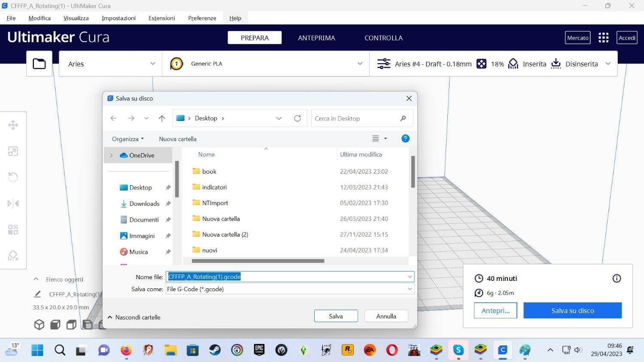Expand the print settings panel chevron

[608, 64]
